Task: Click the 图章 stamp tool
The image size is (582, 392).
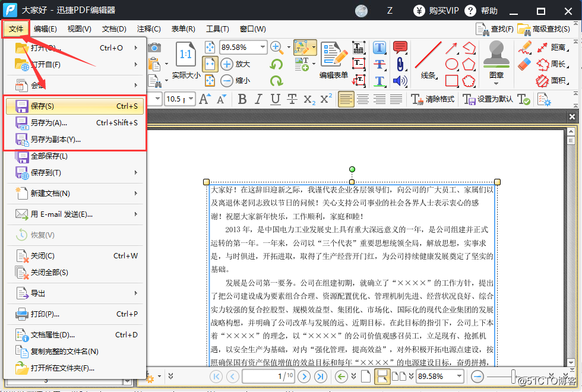Action: click(496, 61)
